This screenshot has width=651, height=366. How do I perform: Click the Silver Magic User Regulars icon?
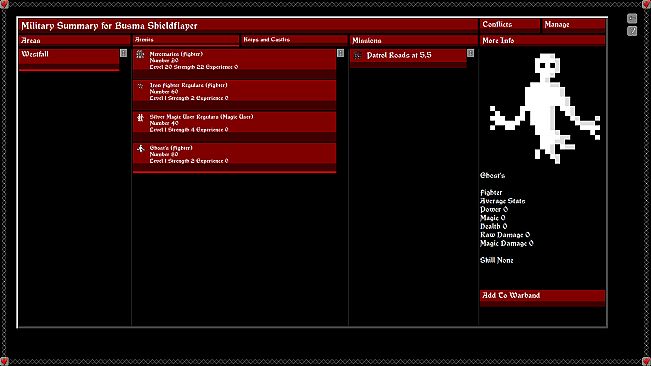pyautogui.click(x=140, y=117)
